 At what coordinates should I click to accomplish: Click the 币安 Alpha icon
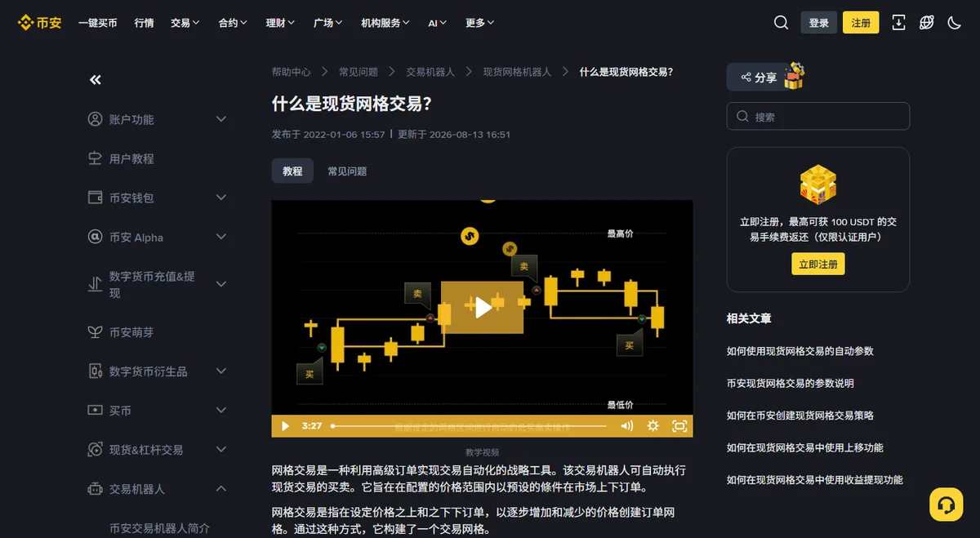pyautogui.click(x=95, y=237)
